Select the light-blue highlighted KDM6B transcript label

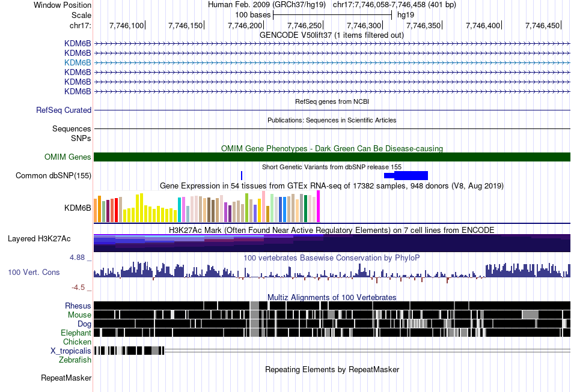pos(78,62)
